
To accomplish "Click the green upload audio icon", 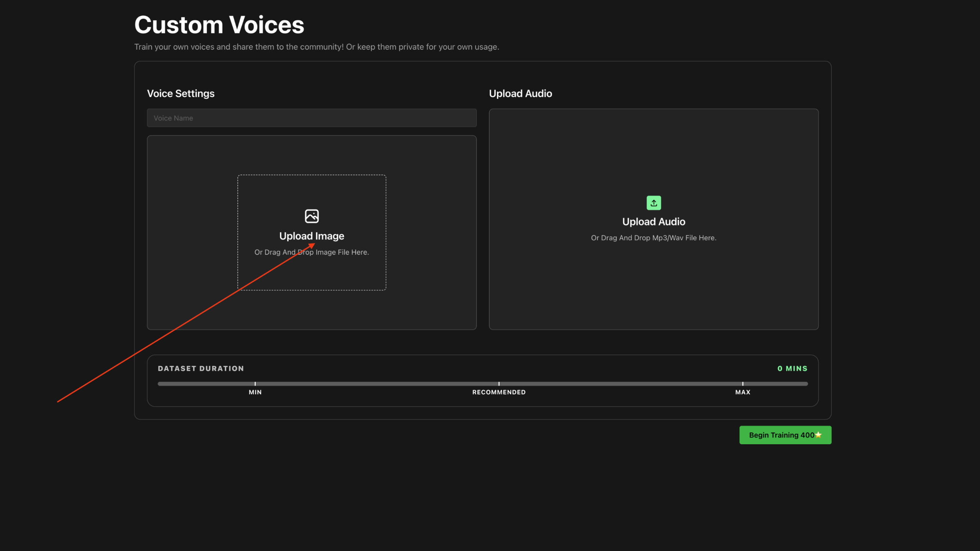I will (x=653, y=203).
